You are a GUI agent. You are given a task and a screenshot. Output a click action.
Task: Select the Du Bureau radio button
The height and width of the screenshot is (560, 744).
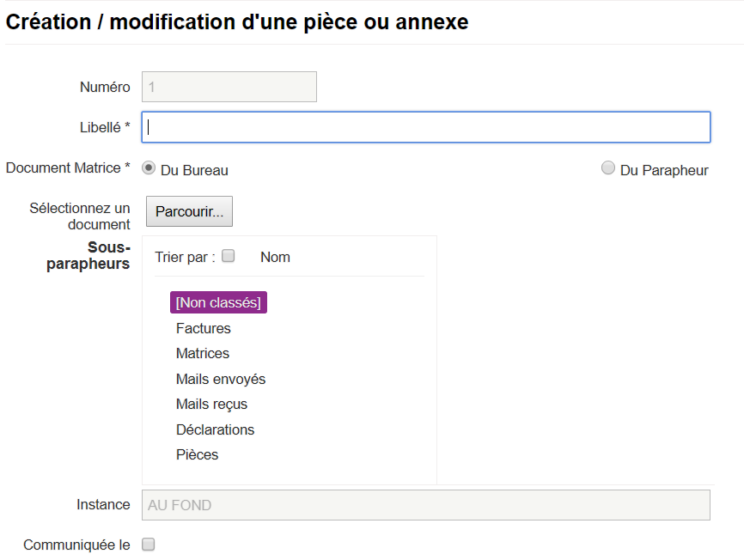[149, 168]
